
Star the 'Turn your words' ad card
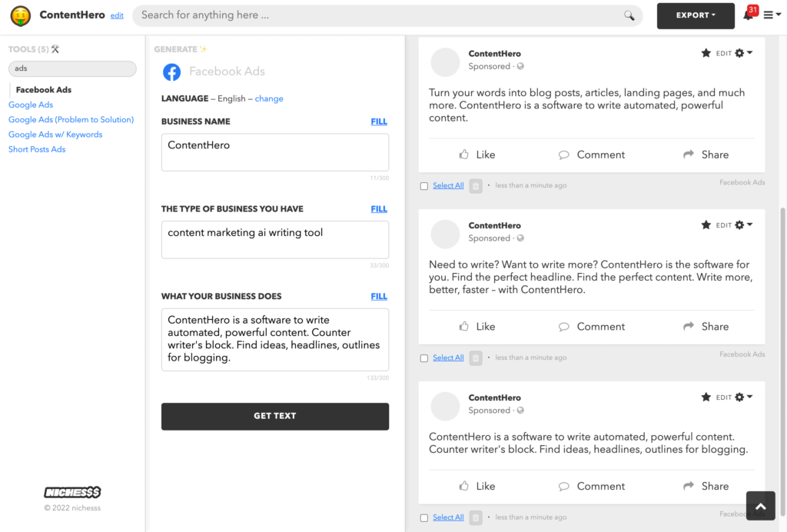pyautogui.click(x=706, y=53)
